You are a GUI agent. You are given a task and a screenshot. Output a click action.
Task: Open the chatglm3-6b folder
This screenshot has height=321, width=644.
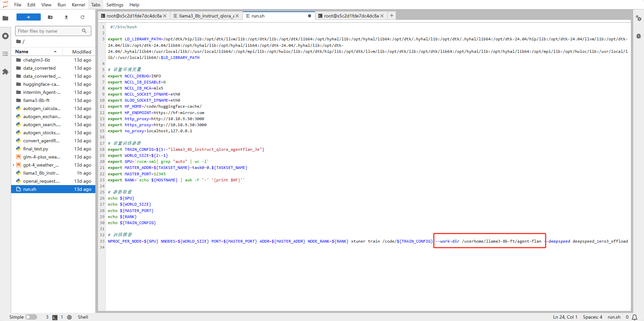[37, 60]
